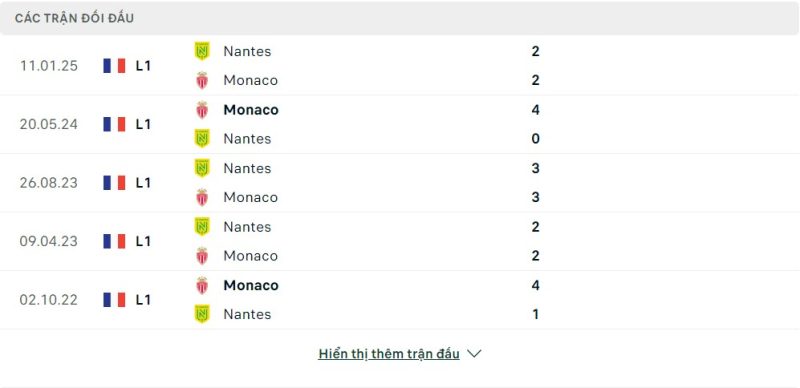Click Monaco crest in 09.04.23 match
Viewport: 800px width, 388px height.
[x=202, y=256]
